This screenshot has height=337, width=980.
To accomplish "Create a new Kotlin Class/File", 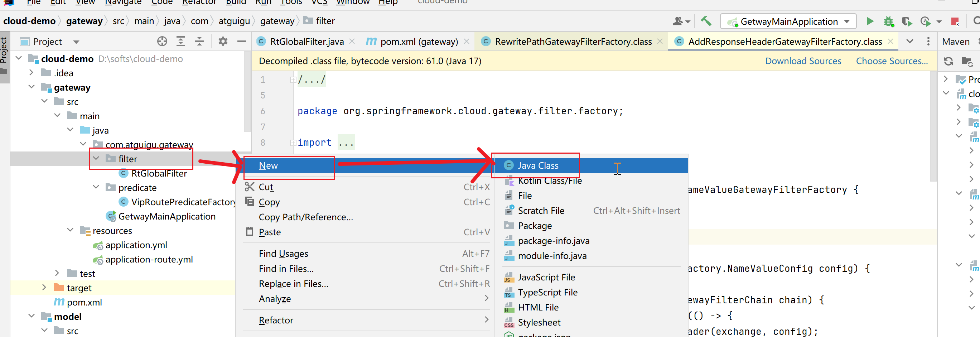I will coord(592,180).
